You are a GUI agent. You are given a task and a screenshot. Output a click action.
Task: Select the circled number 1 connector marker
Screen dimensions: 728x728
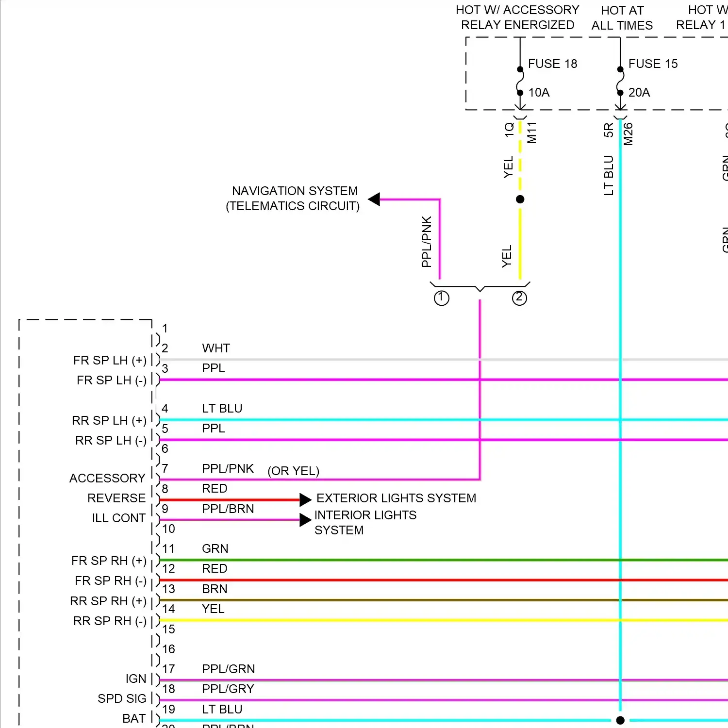[441, 298]
